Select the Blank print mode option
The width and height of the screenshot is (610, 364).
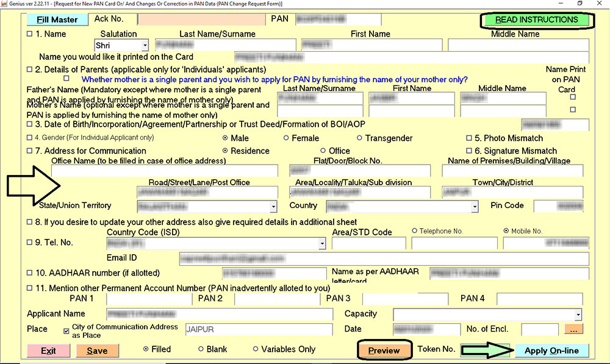tap(202, 349)
